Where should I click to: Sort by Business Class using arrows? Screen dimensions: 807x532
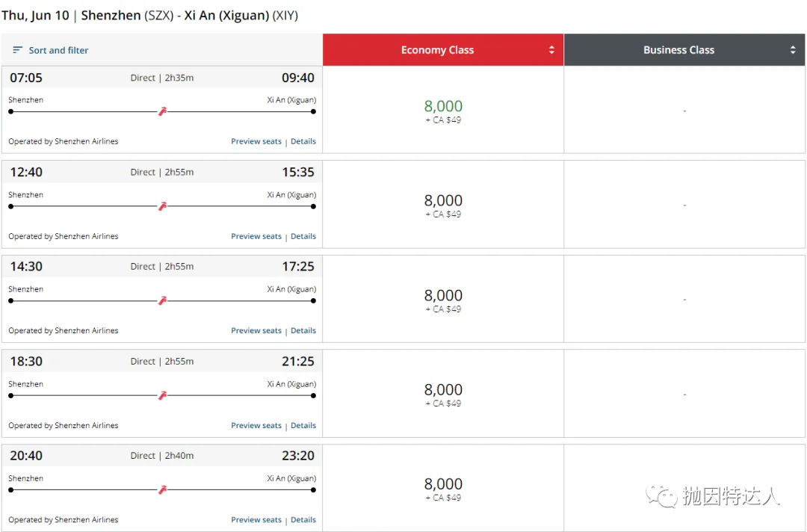pyautogui.click(x=793, y=50)
